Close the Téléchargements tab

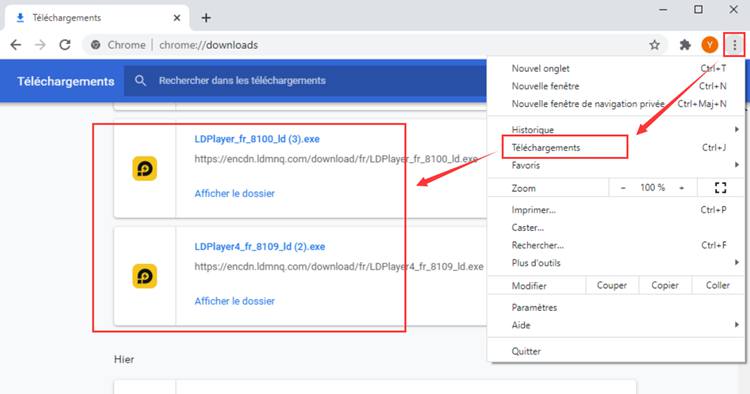point(177,18)
